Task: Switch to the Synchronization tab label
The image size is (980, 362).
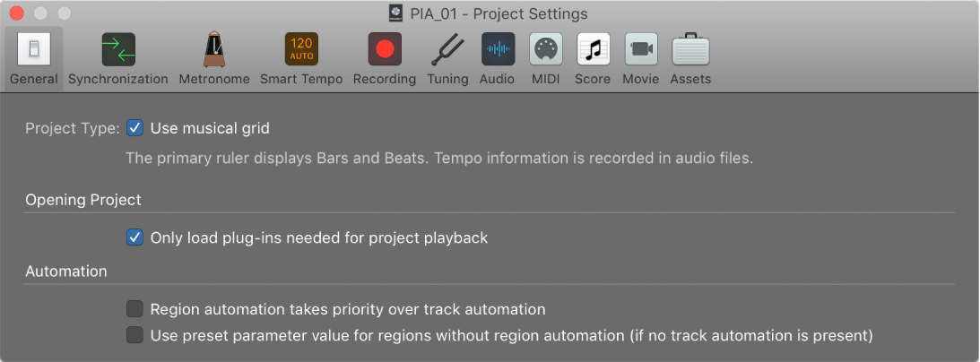Action: coord(118,79)
